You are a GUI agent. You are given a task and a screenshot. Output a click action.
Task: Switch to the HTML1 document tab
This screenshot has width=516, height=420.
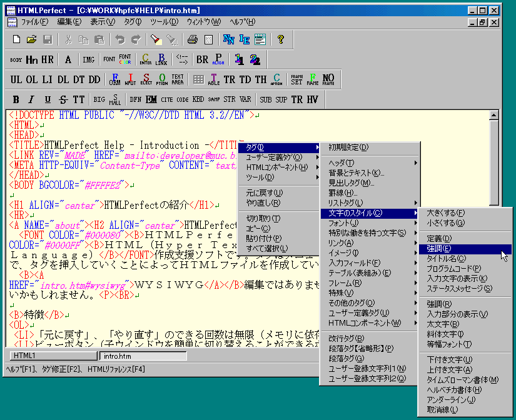pyautogui.click(x=54, y=356)
